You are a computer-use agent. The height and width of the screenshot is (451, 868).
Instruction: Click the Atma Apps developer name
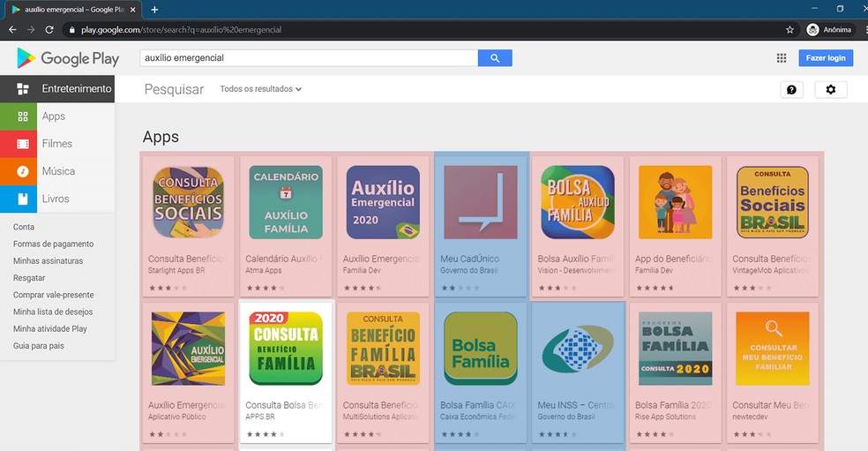pyautogui.click(x=264, y=270)
